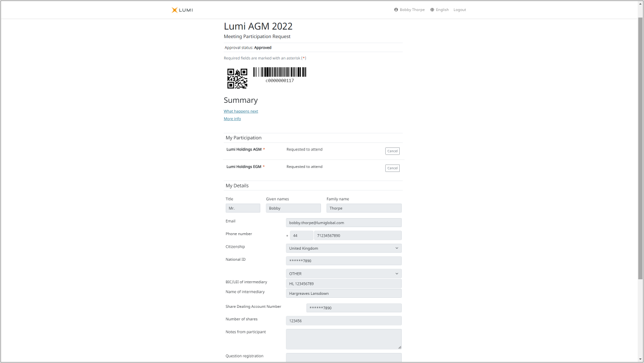Viewport: 644px width, 363px height.
Task: Click the Question registration field
Action: point(344,357)
